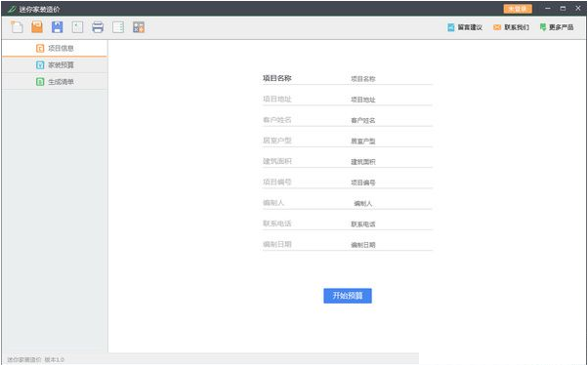Image resolution: width=588 pixels, height=365 pixels.
Task: Click the 开始预算 blue button
Action: pyautogui.click(x=348, y=296)
